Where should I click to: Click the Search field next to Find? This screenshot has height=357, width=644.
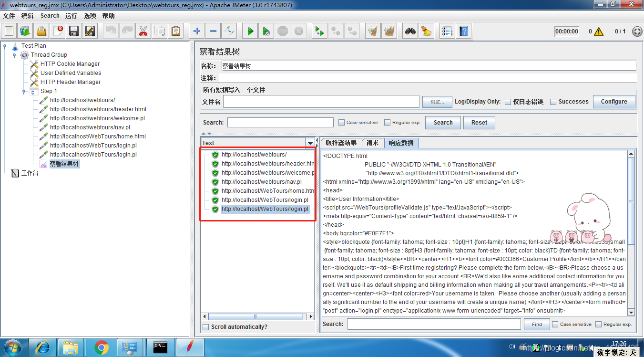[x=434, y=325]
